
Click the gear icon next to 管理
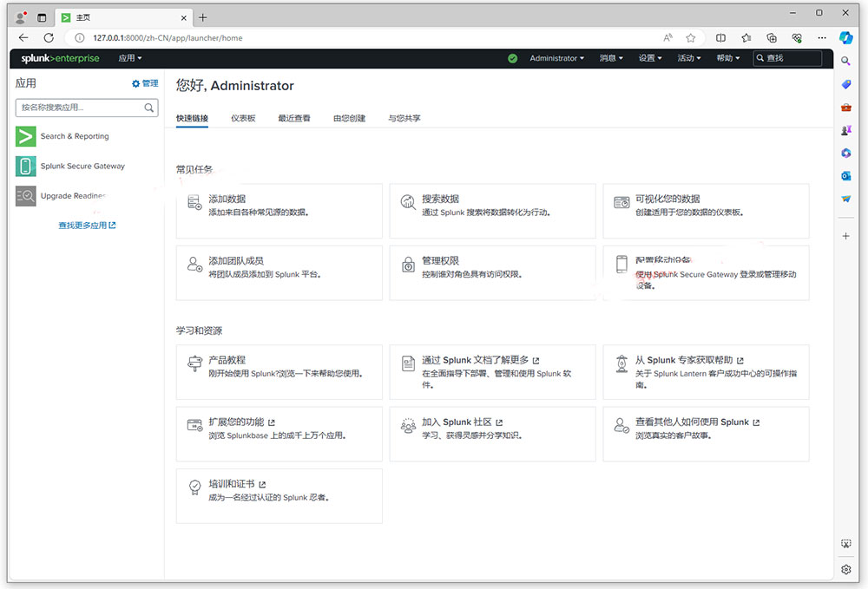(x=135, y=83)
